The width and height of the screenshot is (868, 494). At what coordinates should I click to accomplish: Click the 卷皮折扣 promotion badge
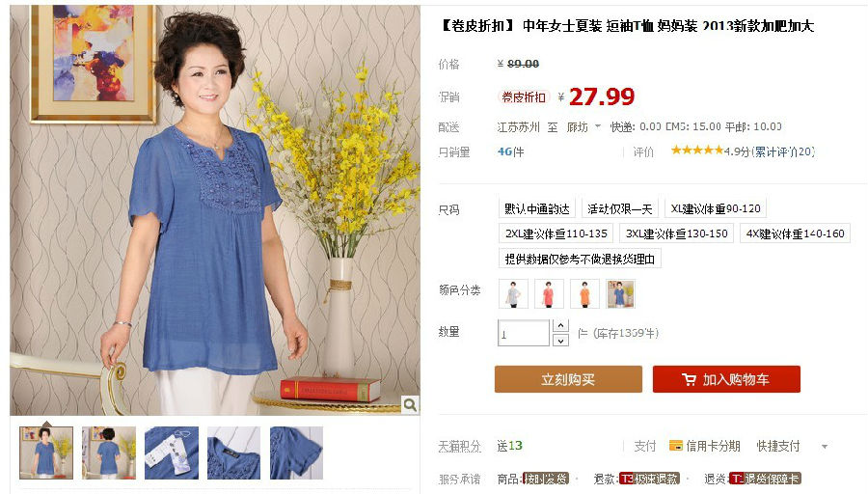coord(523,97)
